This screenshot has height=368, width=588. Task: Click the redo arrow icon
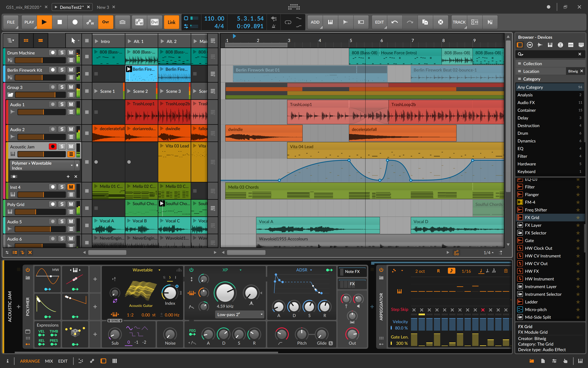click(x=410, y=22)
